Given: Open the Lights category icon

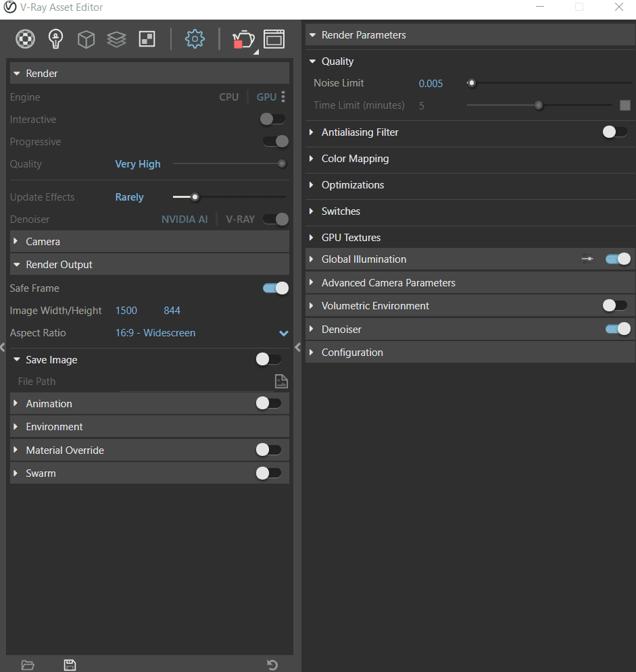Looking at the screenshot, I should pyautogui.click(x=56, y=39).
